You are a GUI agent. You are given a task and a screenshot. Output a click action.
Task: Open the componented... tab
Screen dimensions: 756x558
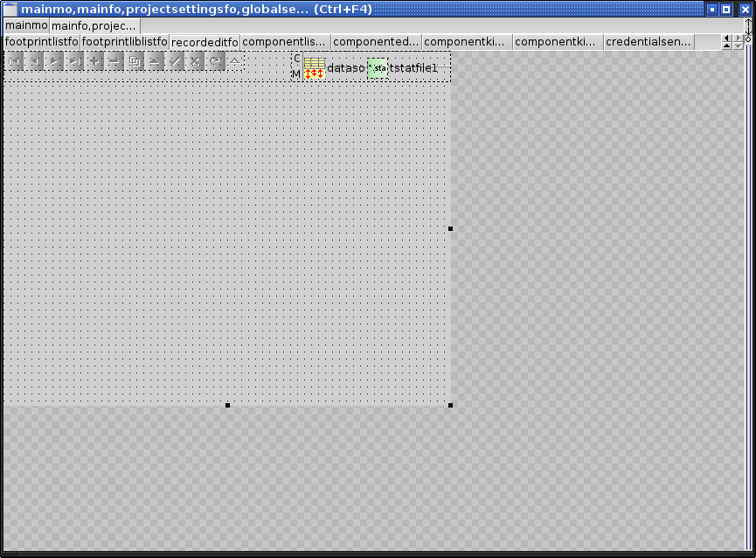[376, 42]
